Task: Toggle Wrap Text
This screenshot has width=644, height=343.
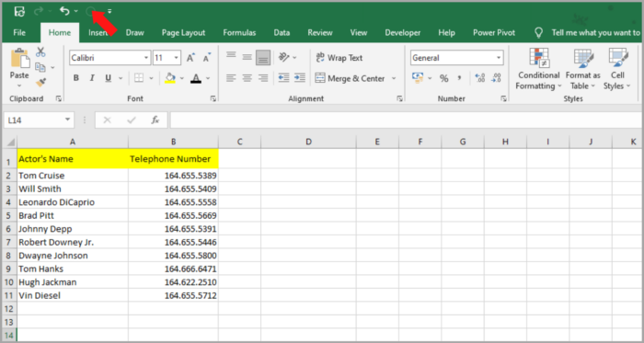Action: [x=339, y=58]
